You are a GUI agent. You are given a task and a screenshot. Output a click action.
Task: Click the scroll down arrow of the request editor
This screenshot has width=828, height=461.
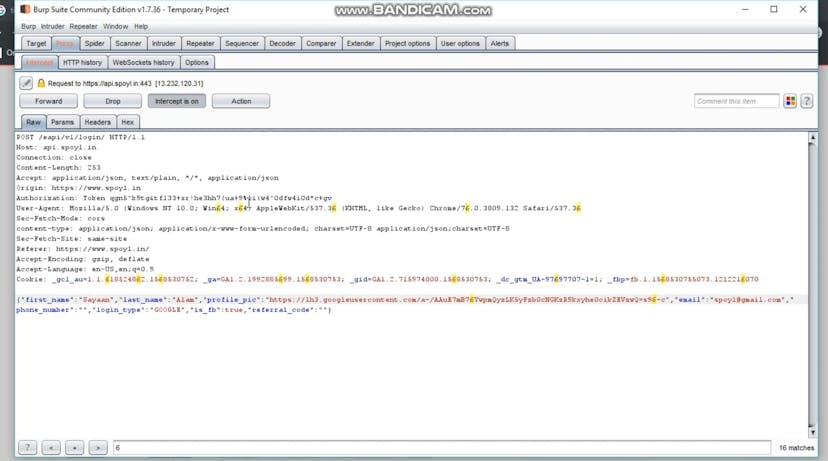click(812, 432)
